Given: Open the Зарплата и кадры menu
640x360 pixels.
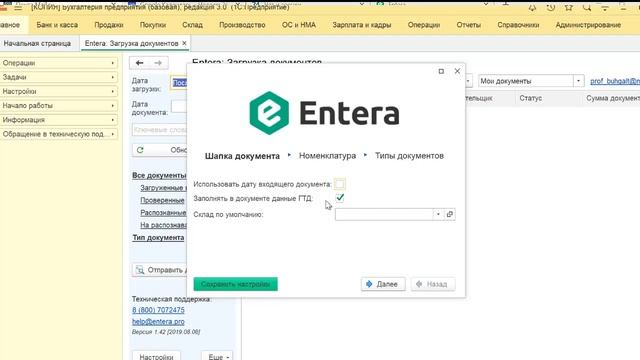Looking at the screenshot, I should 362,25.
